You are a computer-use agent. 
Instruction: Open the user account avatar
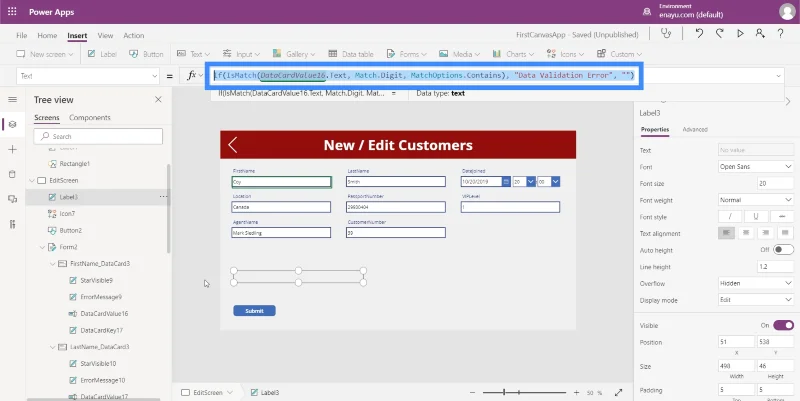[x=787, y=11]
